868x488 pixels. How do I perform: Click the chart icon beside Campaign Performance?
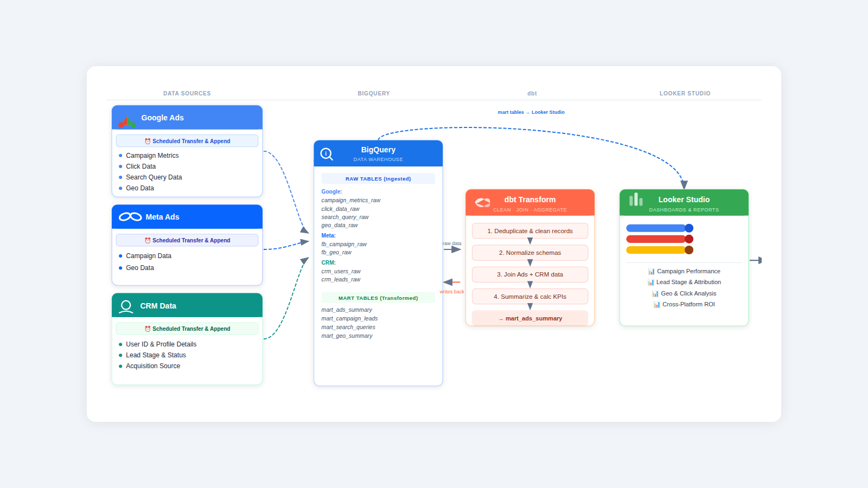[x=651, y=272]
